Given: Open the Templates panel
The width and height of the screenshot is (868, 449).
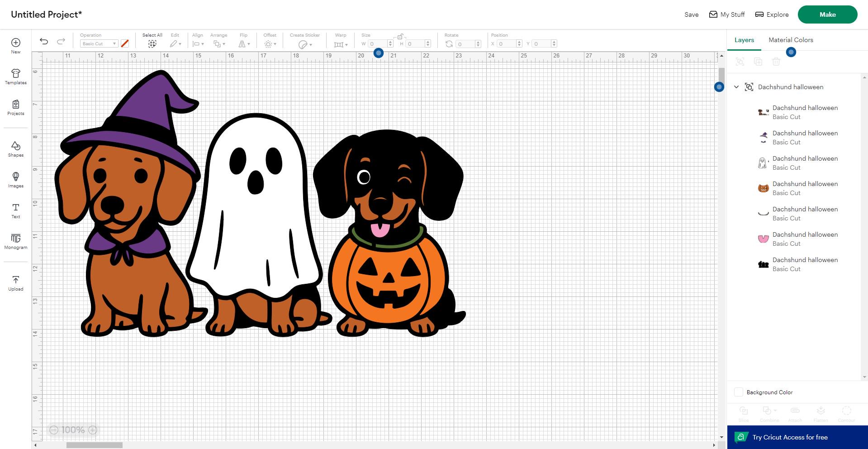Looking at the screenshot, I should [16, 73].
